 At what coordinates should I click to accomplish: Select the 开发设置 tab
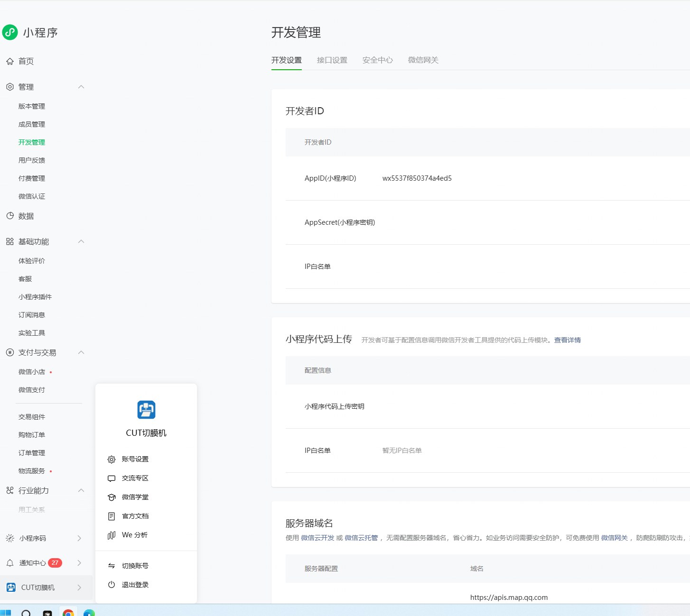(287, 60)
